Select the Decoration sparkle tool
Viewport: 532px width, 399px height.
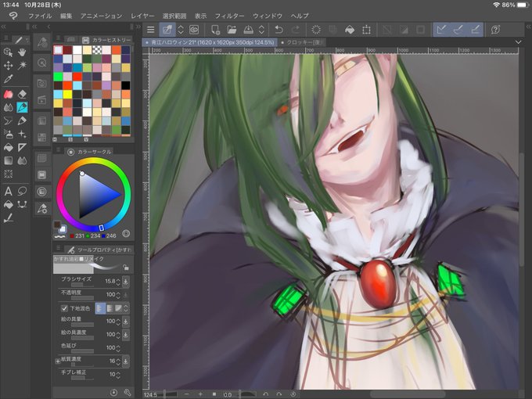(22, 134)
